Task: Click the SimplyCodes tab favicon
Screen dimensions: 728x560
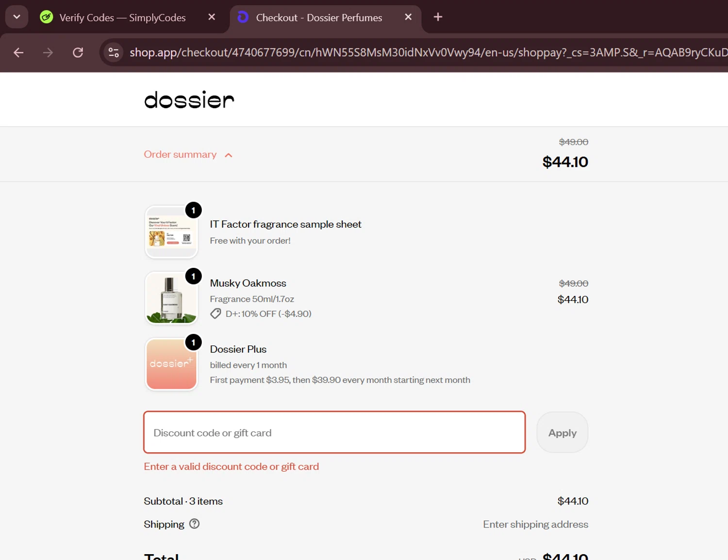Action: [x=47, y=17]
